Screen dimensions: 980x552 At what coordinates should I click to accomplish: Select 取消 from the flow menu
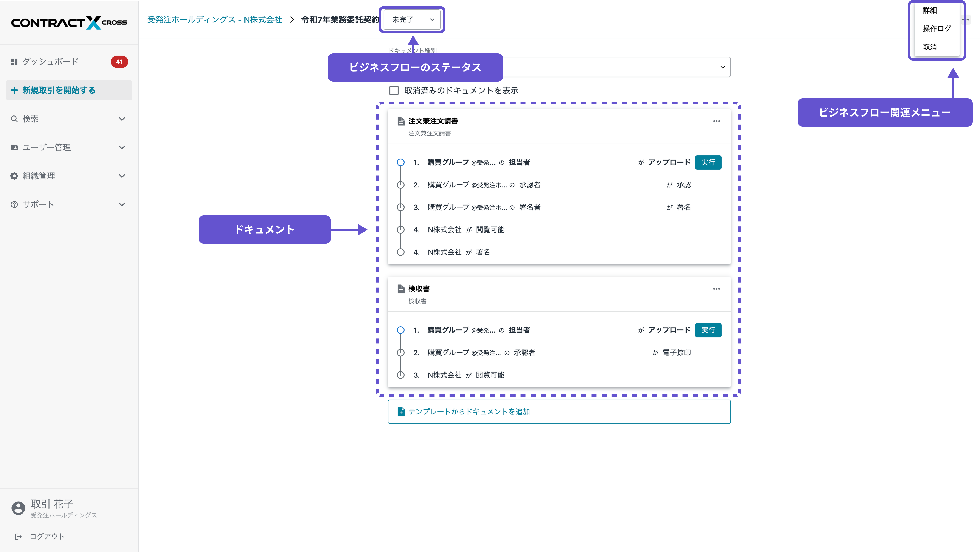(930, 47)
